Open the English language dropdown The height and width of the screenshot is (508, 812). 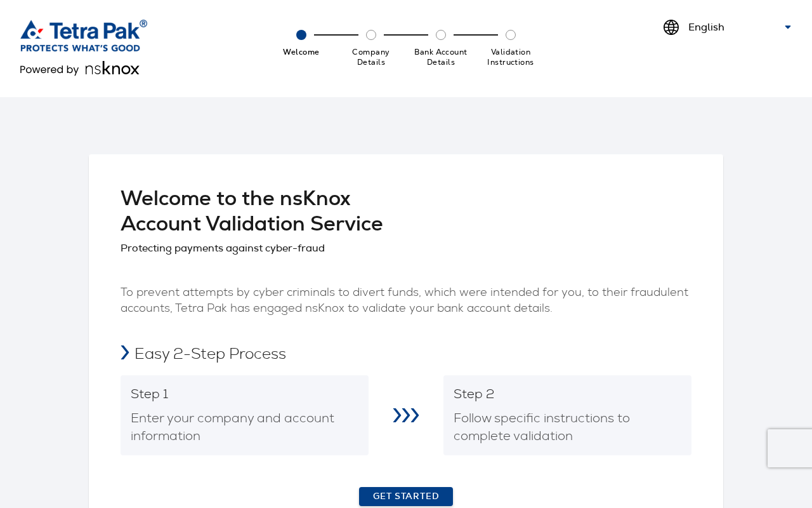point(728,27)
